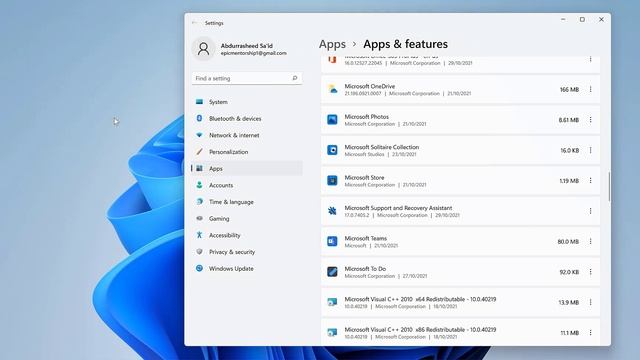Maximize the Settings window

click(x=582, y=20)
